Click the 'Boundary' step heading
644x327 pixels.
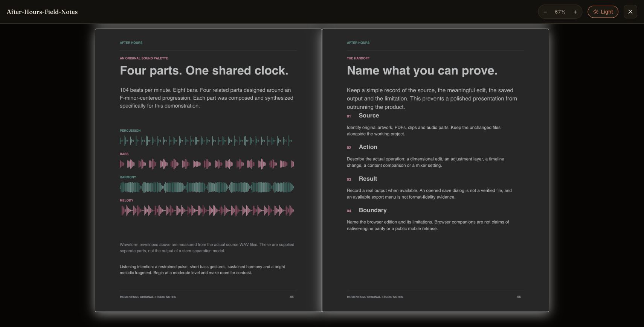coord(372,210)
